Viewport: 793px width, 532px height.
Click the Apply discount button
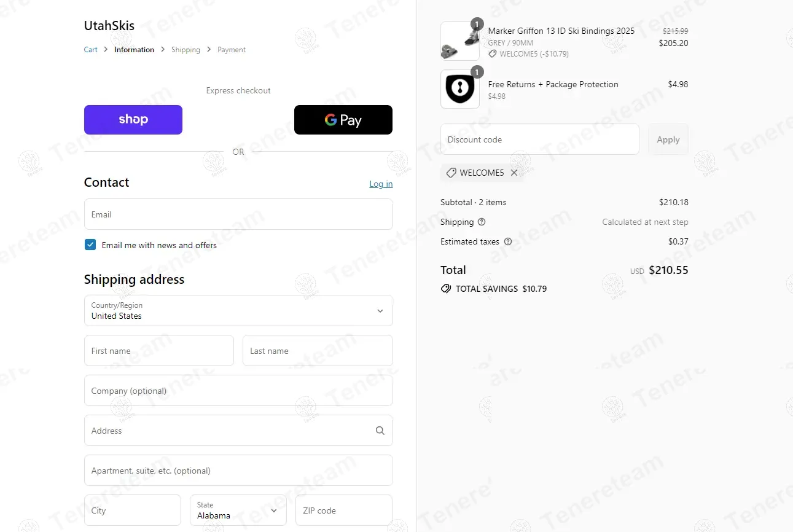click(x=668, y=139)
